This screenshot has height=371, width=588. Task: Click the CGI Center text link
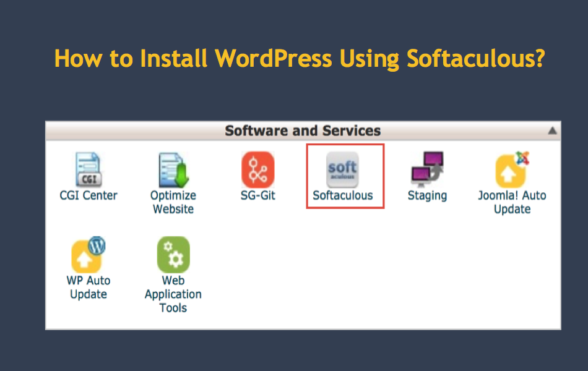[x=89, y=195]
